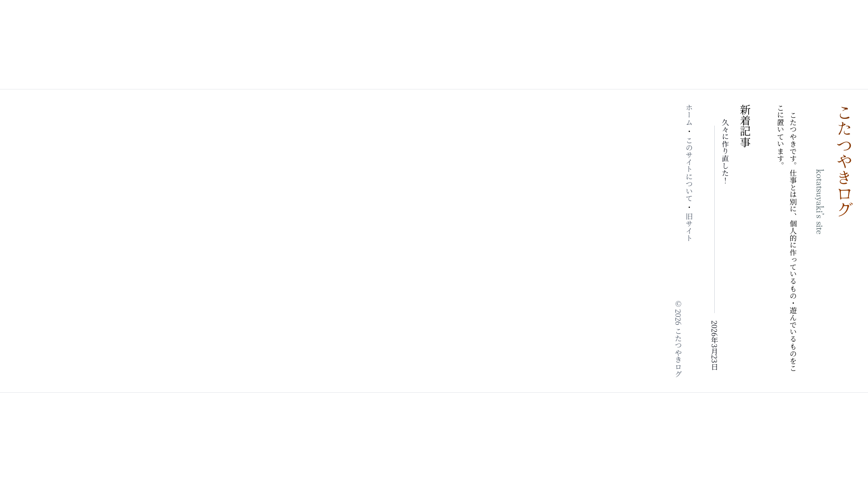868x488 pixels.
Task: Visit the 旧サイト footer link
Action: (x=689, y=227)
